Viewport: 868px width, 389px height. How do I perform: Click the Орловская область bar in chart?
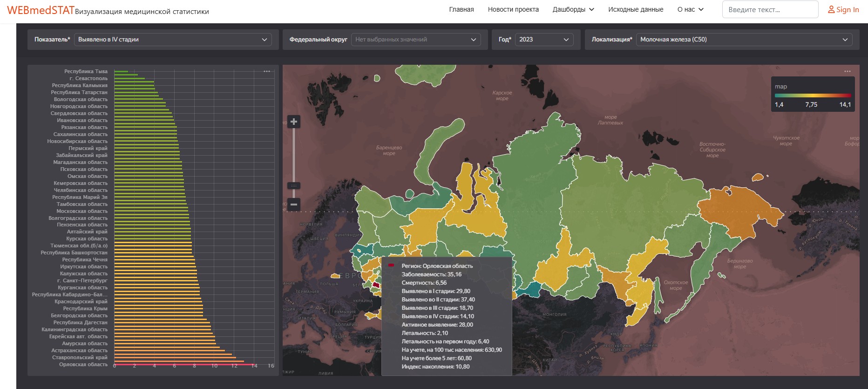pyautogui.click(x=184, y=364)
